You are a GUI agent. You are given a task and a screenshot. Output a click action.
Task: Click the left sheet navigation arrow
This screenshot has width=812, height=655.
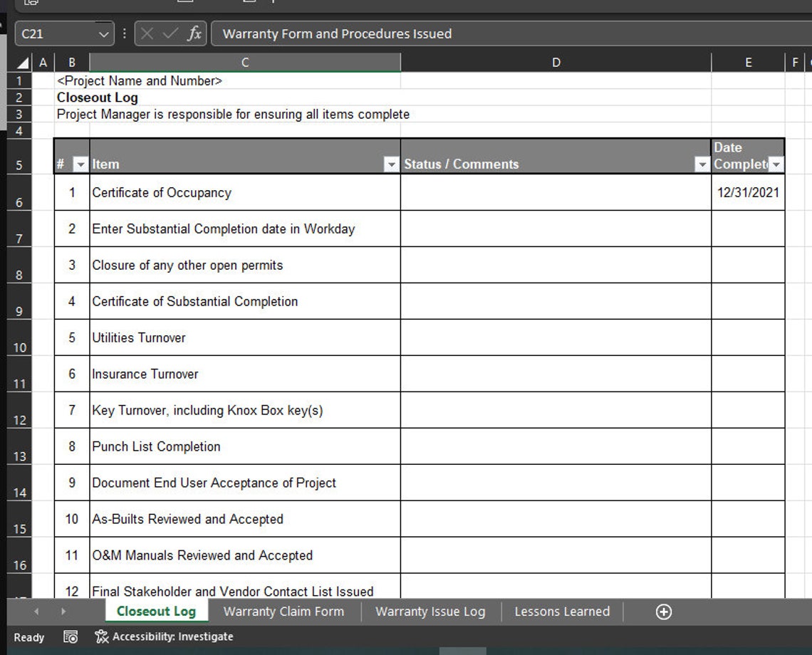pos(36,612)
